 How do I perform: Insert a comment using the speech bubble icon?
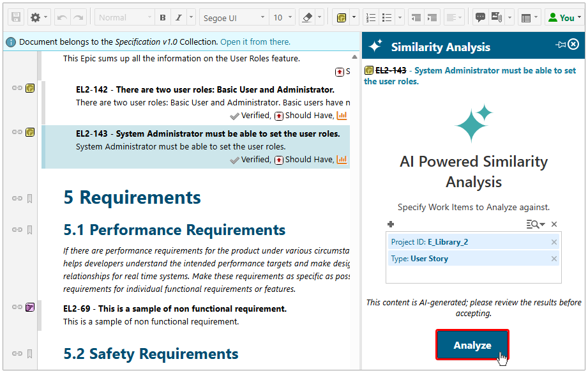[480, 17]
